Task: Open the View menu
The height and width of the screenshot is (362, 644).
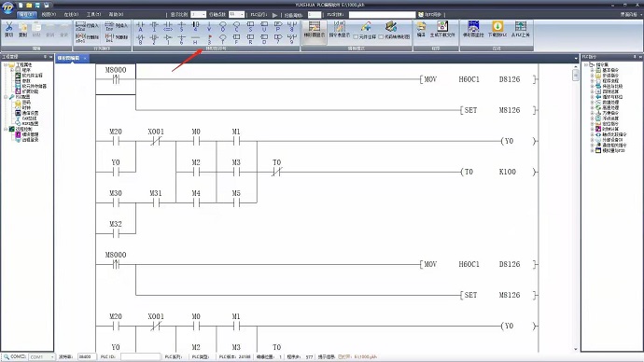Action: click(49, 15)
